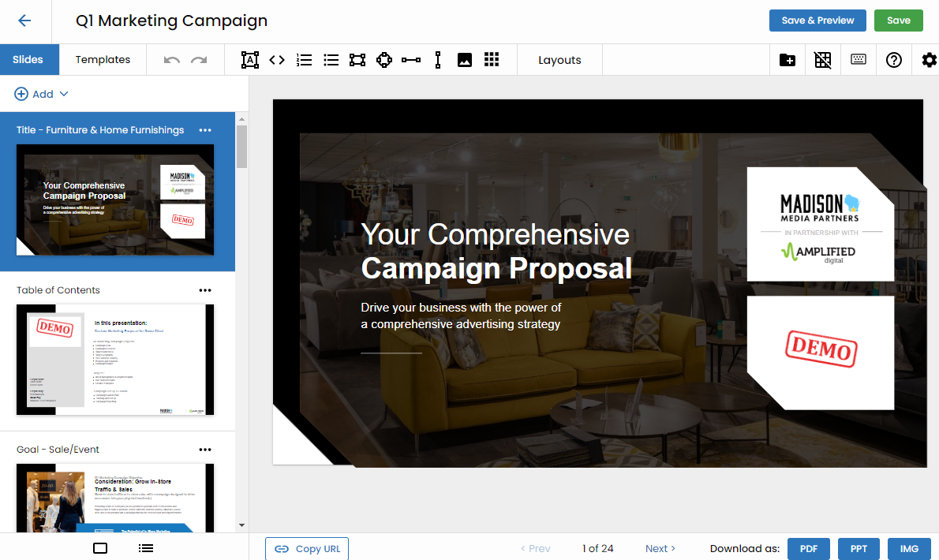Expand the Add slide dropdown
This screenshot has width=939, height=560.
42,94
